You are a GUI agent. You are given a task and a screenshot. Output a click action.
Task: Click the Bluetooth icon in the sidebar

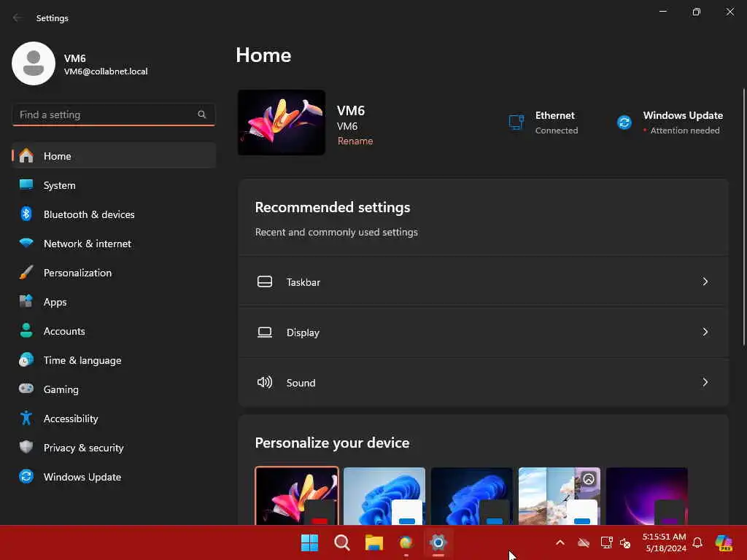click(x=26, y=214)
